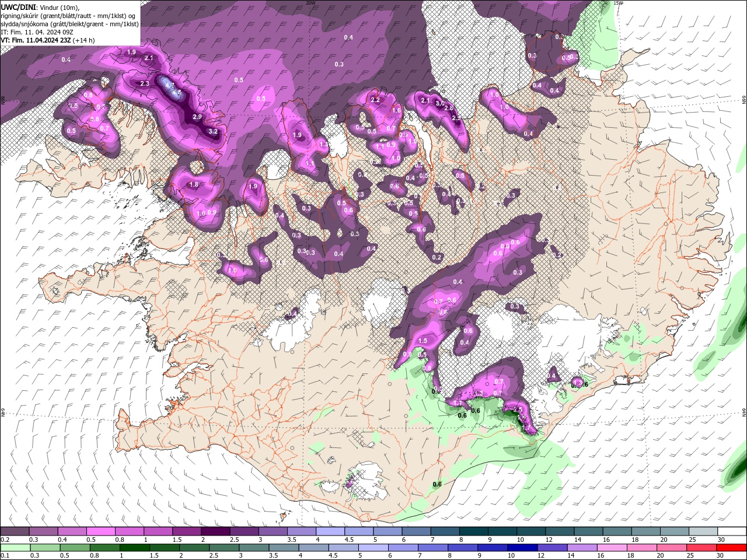This screenshot has width=747, height=560.
Task: Click the 1.6 precipitation value on the map
Action: [397, 110]
